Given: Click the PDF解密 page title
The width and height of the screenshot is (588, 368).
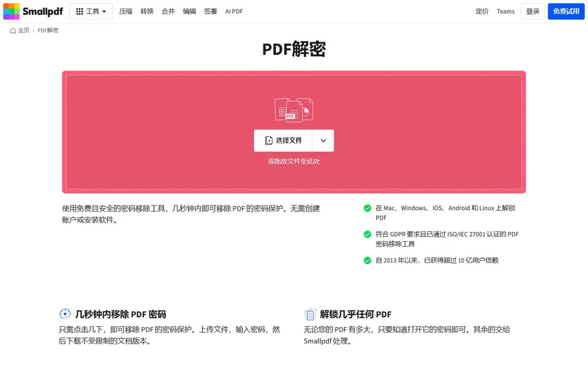Looking at the screenshot, I should click(x=294, y=49).
